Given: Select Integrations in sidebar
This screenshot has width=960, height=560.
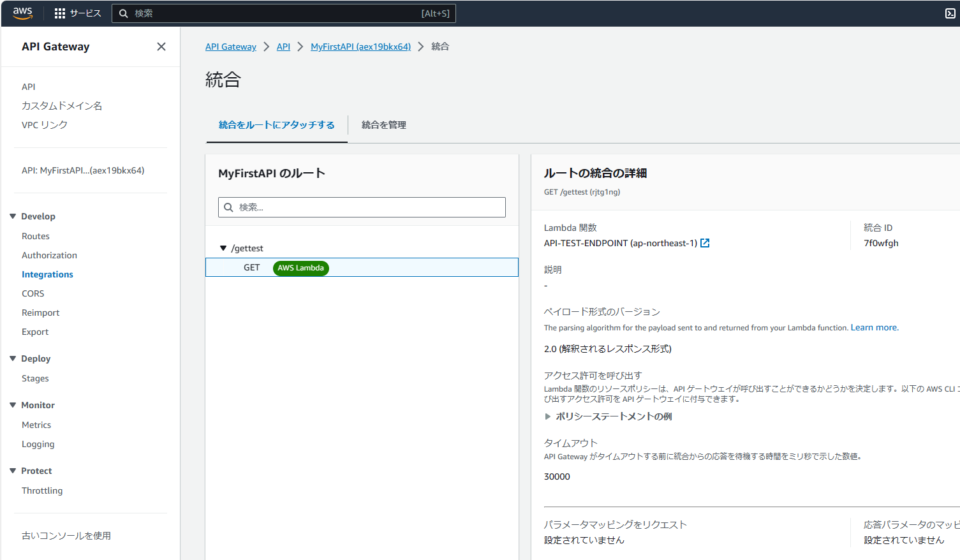Looking at the screenshot, I should point(47,274).
